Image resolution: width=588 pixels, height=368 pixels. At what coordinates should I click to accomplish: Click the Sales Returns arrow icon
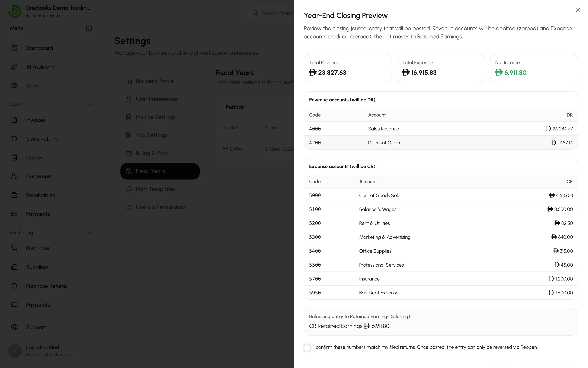click(x=14, y=139)
